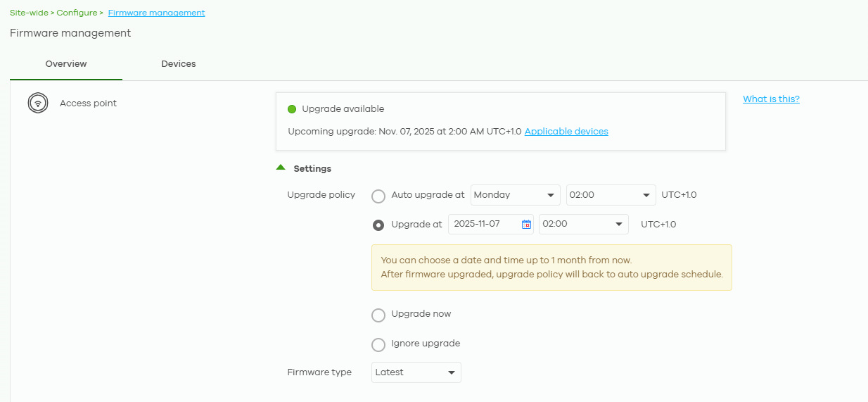Open the calendar date picker icon
This screenshot has width=868, height=402.
526,225
